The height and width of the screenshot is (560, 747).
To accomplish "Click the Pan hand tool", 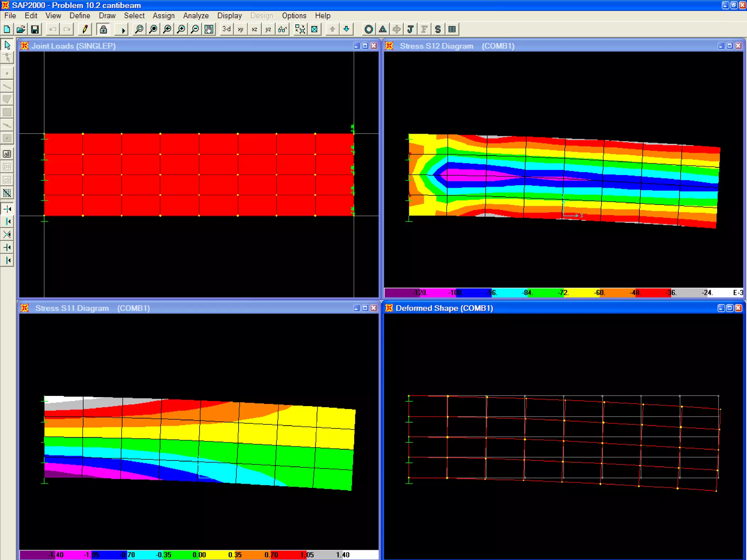I will click(209, 29).
